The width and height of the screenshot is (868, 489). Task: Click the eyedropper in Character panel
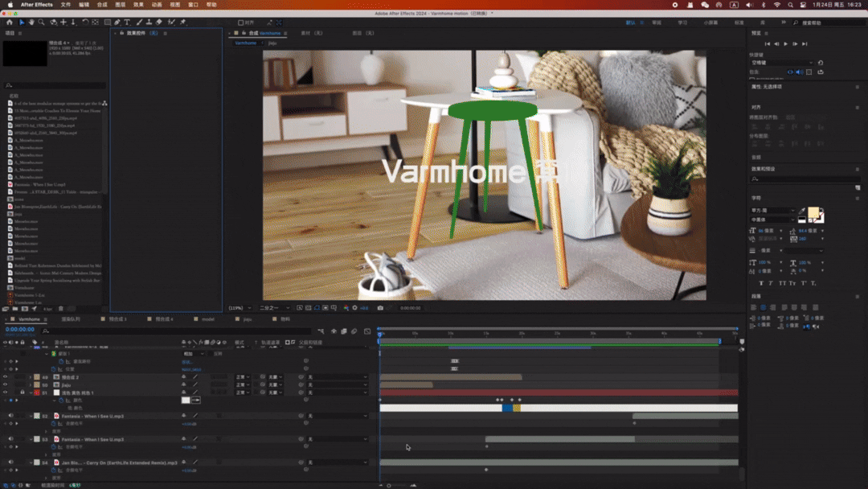[801, 211]
